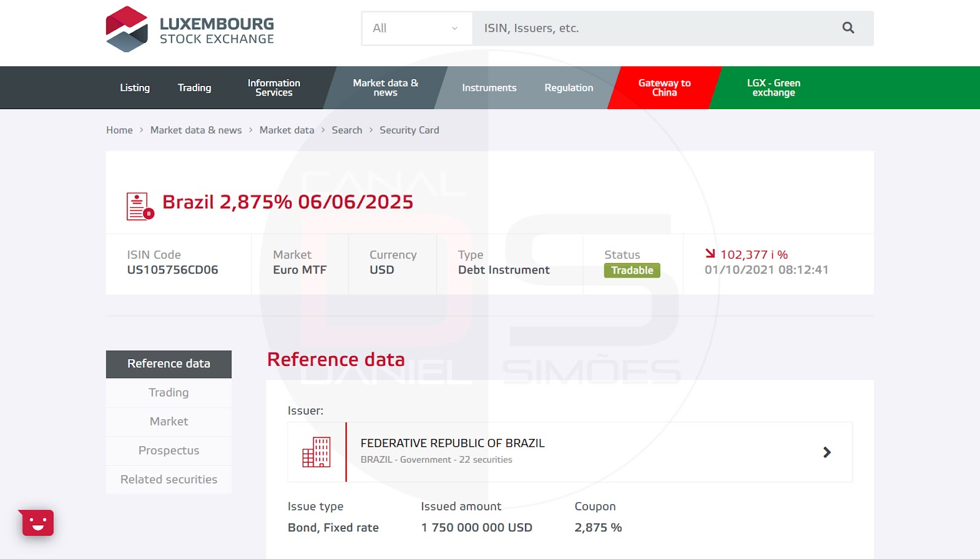This screenshot has width=980, height=559.
Task: Click the BRAZIL - Government - 22 securities text
Action: pos(436,460)
